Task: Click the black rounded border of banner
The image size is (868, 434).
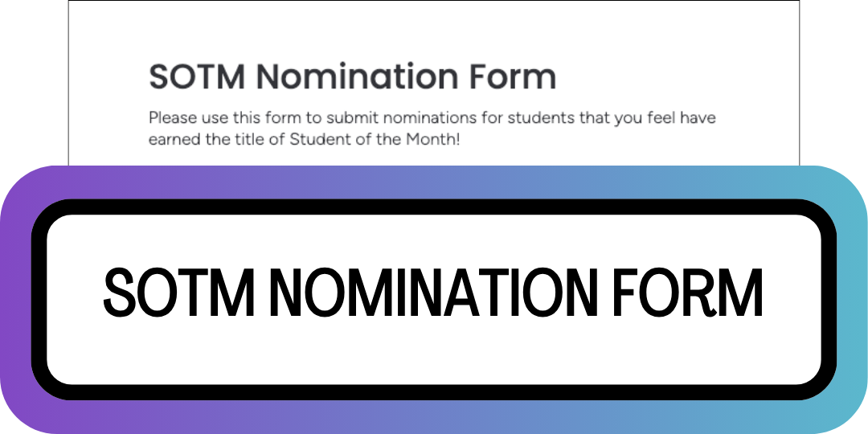Action: 434,207
